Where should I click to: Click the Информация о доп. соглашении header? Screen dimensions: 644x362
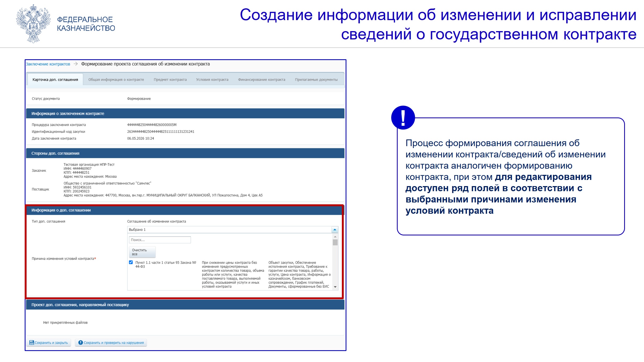point(185,210)
